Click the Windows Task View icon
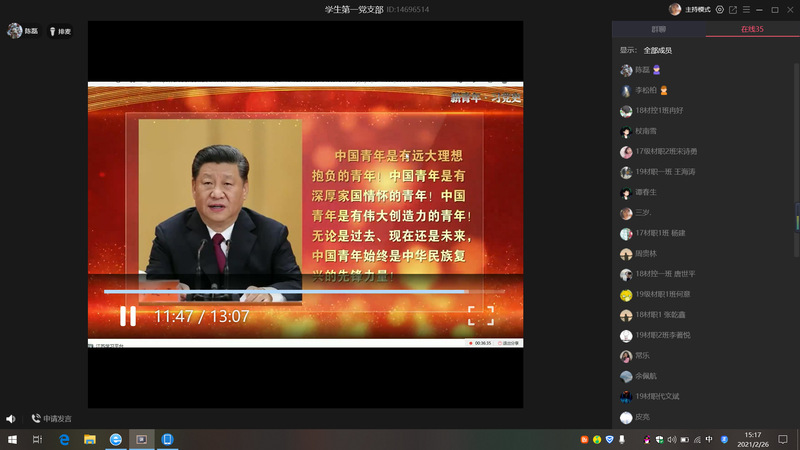 [37, 439]
